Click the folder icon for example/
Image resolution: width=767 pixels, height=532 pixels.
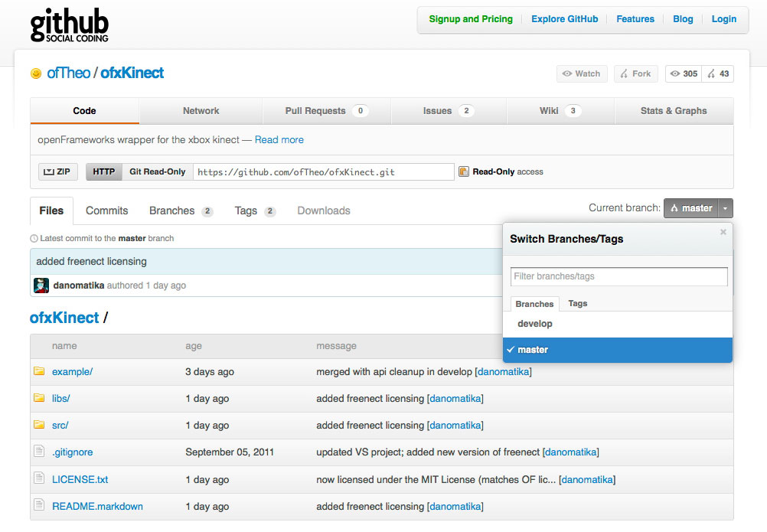tap(39, 371)
